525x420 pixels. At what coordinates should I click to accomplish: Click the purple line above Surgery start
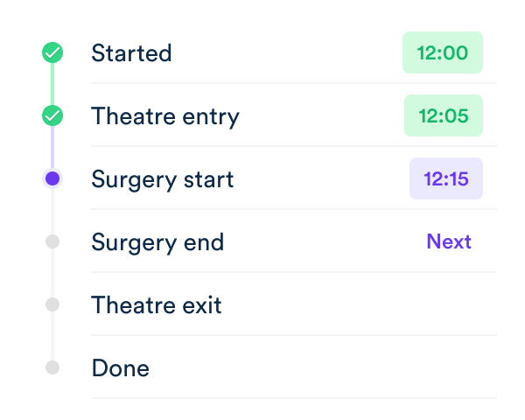52,147
